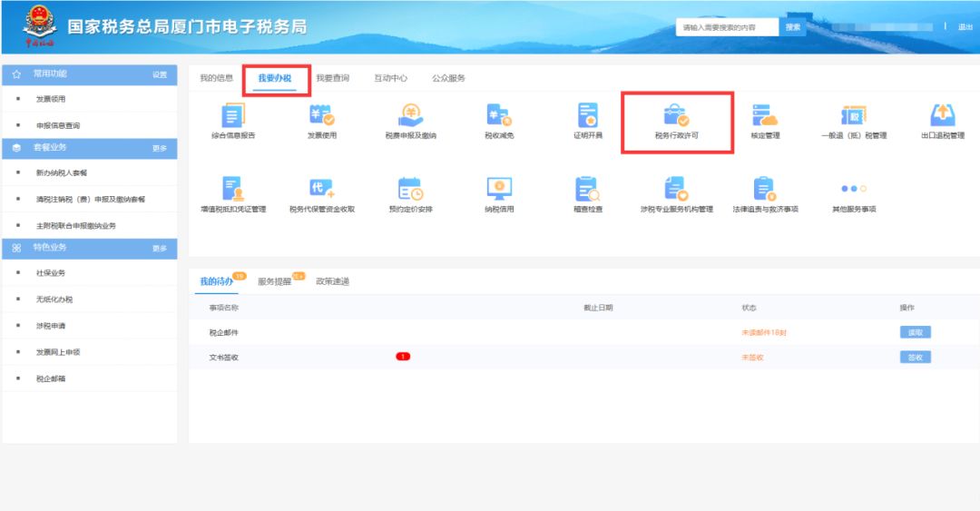Open 税企邮箱 in the sidebar
The width and height of the screenshot is (980, 511).
[51, 378]
